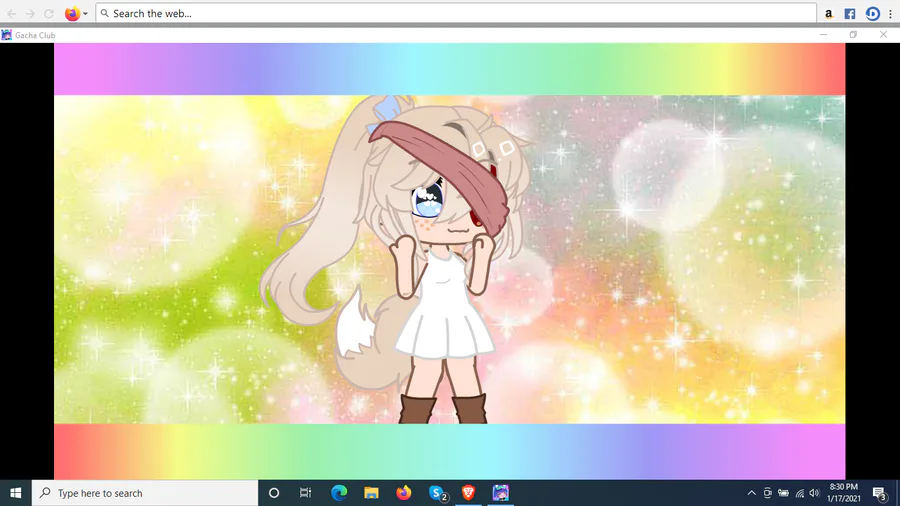
Task: Open the Amazon shortcut icon in toolbar
Action: pyautogui.click(x=828, y=14)
